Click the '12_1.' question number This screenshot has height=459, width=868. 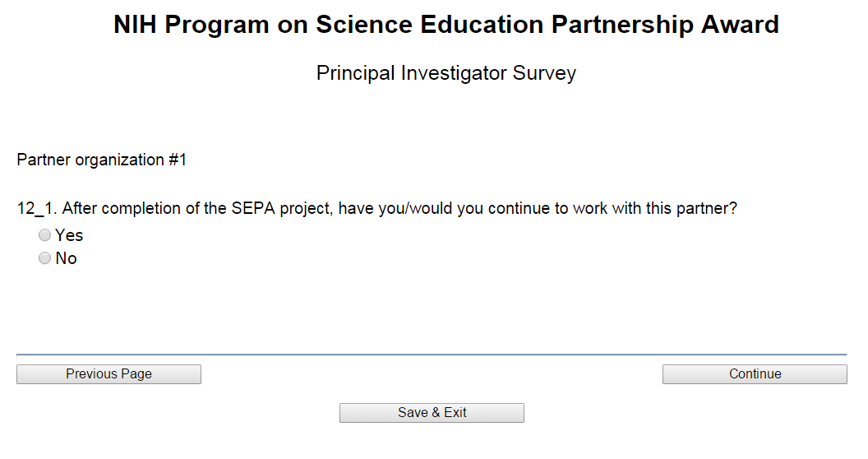[37, 208]
